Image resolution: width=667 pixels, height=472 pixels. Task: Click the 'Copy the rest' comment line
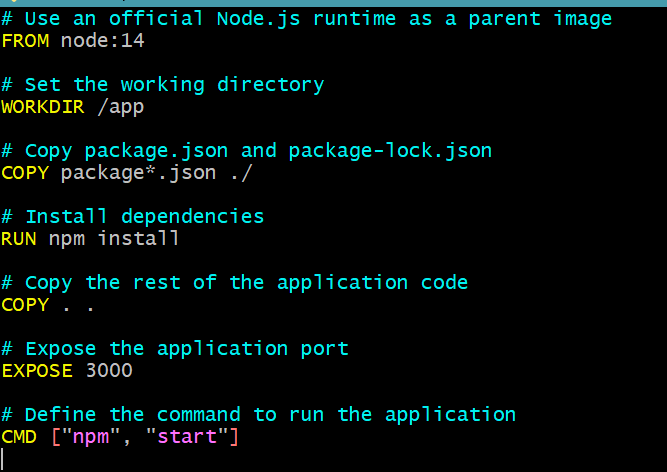coord(234,282)
